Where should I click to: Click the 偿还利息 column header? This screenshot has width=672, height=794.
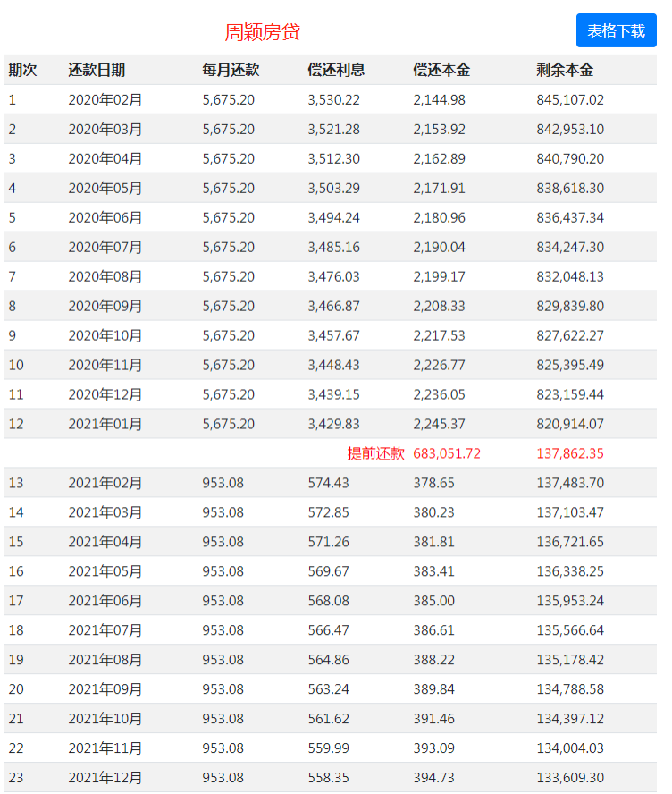(x=336, y=70)
